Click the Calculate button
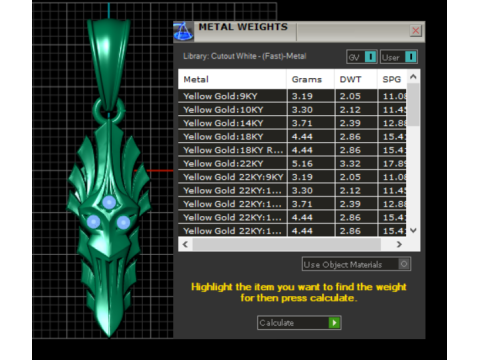Image resolution: width=480 pixels, height=360 pixels. [x=299, y=323]
